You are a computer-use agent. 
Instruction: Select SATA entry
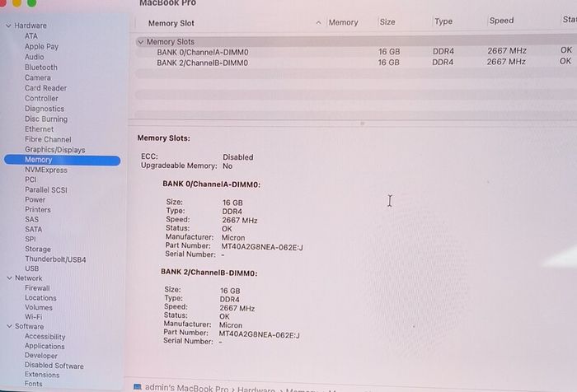34,229
